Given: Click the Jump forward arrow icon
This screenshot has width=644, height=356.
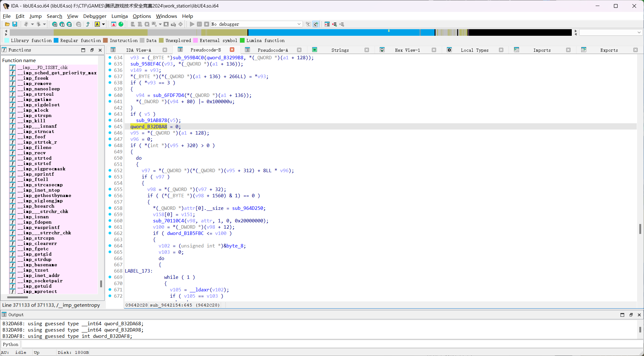Looking at the screenshot, I should pyautogui.click(x=38, y=24).
